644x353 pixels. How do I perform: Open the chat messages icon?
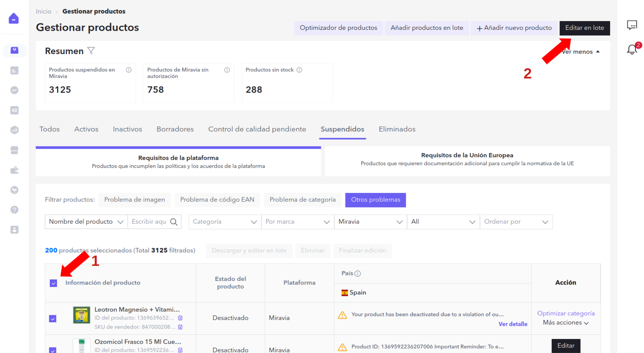pyautogui.click(x=632, y=25)
